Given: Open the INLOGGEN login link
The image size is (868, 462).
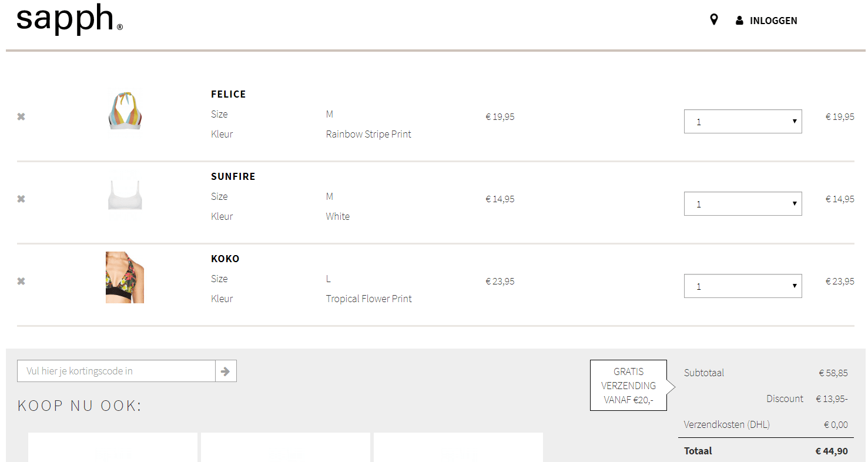Looking at the screenshot, I should 773,21.
